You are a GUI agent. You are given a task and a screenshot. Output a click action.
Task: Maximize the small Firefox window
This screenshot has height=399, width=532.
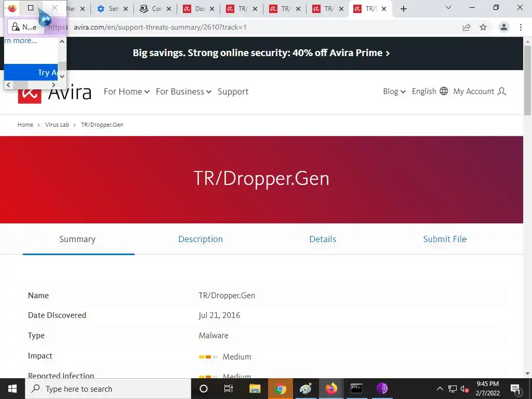pyautogui.click(x=31, y=8)
